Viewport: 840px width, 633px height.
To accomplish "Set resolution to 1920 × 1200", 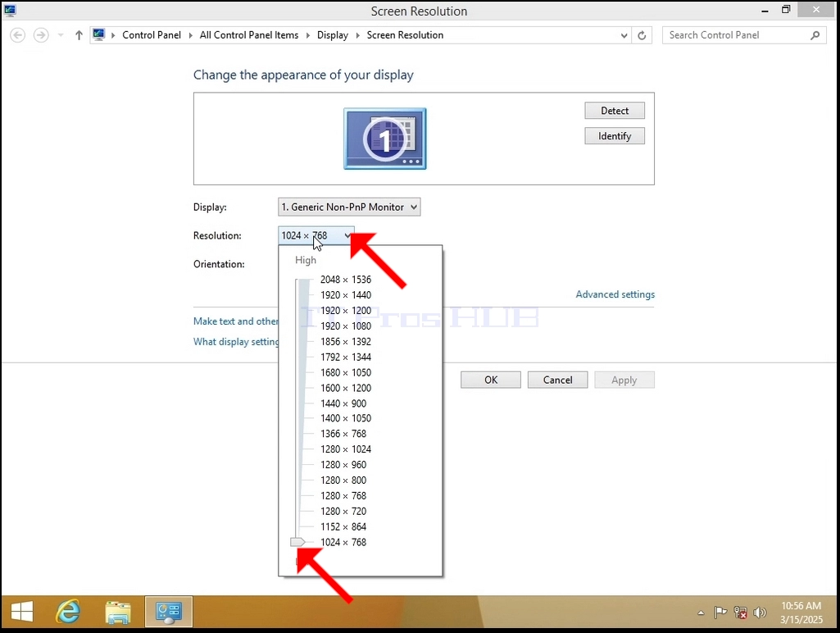I will 346,310.
